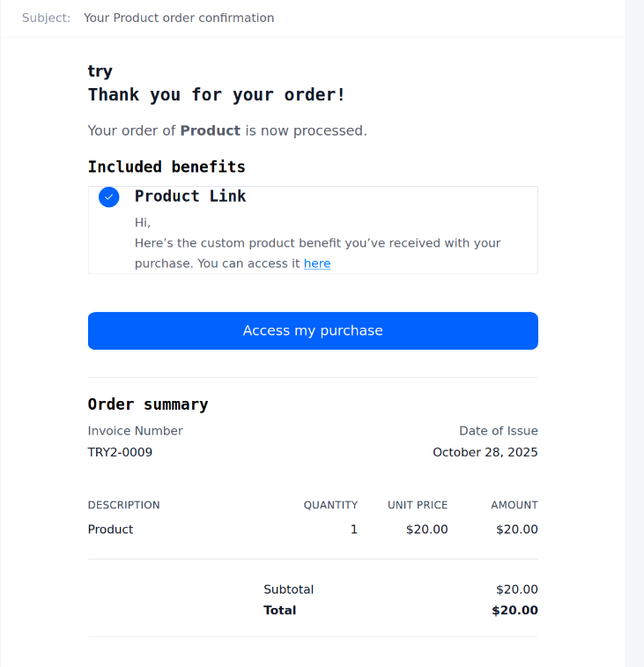The image size is (644, 667).
Task: Click the date October 28, 2025
Action: point(485,452)
